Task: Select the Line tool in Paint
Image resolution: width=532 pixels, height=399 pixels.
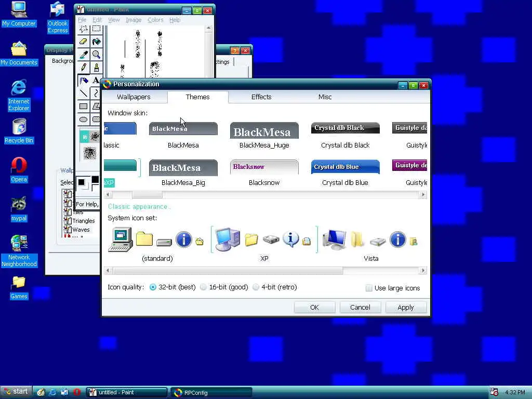Action: coord(84,94)
